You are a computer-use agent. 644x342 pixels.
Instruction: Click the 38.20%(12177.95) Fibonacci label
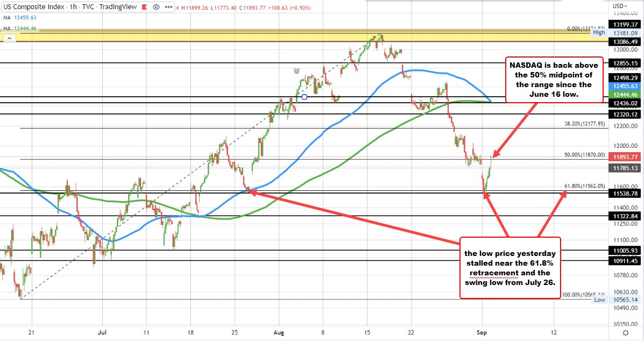click(x=584, y=124)
